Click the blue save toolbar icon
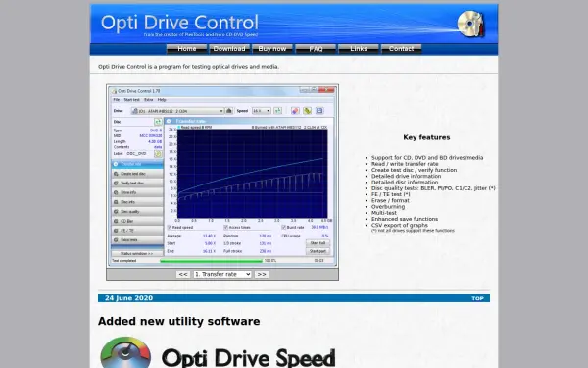The image size is (588, 368). (319, 110)
